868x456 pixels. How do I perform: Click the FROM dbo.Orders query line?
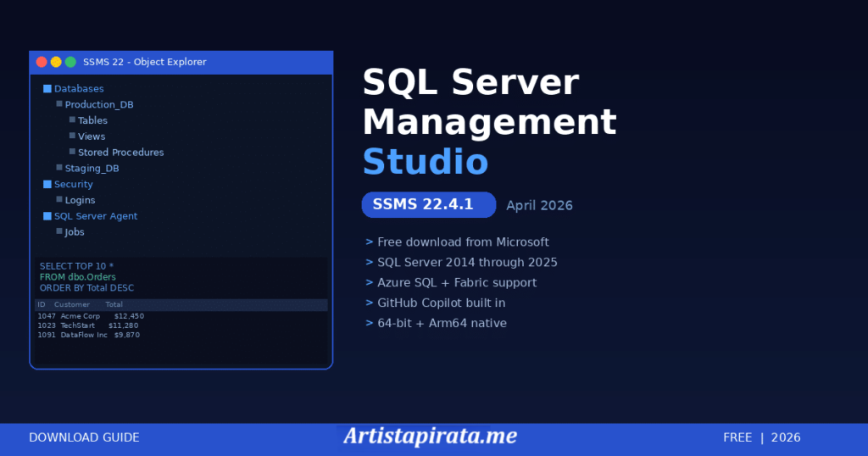click(77, 276)
